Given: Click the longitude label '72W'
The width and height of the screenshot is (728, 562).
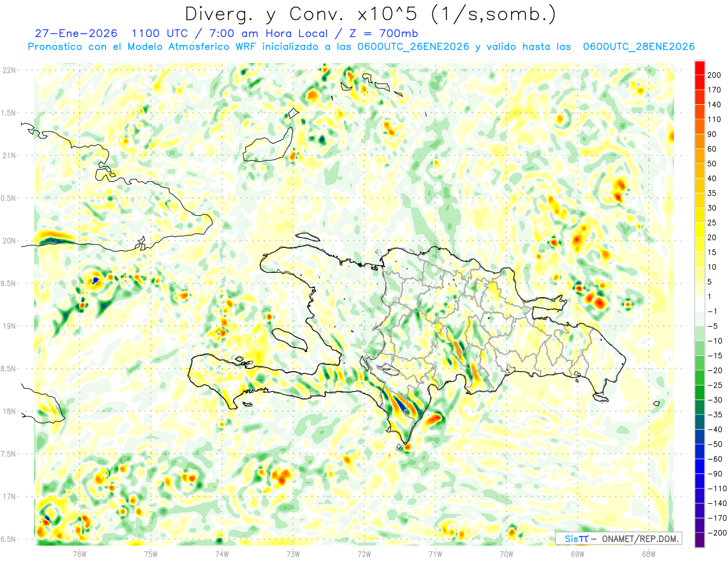Looking at the screenshot, I should click(x=364, y=554).
